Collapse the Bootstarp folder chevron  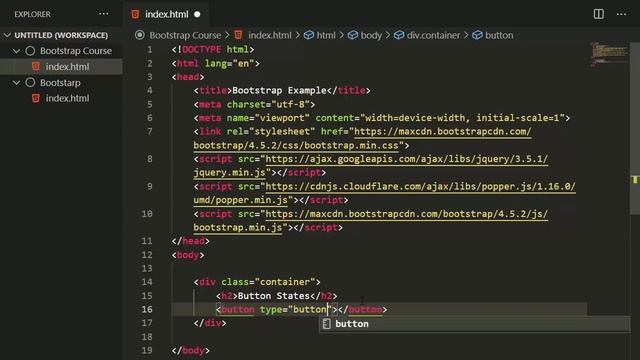tap(16, 82)
